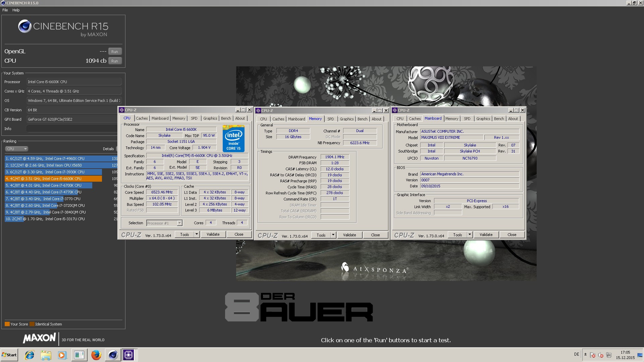Viewport: 644px width, 362px height.
Task: Click the Cinebench Details label
Action: pyautogui.click(x=108, y=149)
